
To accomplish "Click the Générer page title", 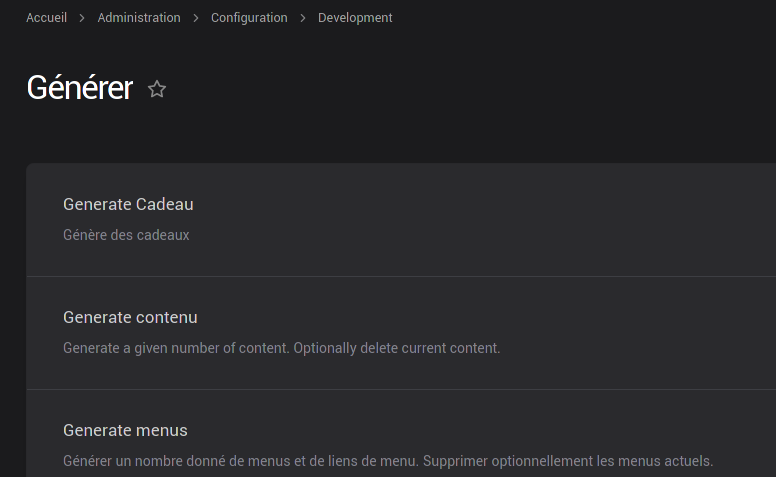I will [79, 88].
